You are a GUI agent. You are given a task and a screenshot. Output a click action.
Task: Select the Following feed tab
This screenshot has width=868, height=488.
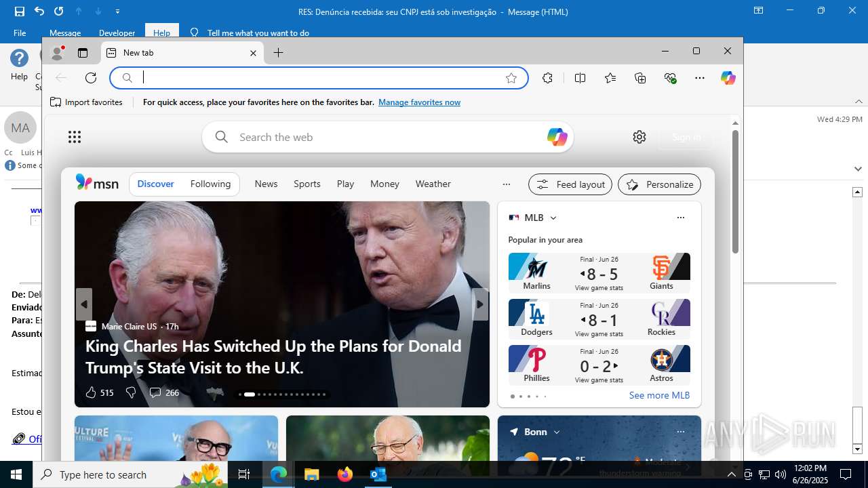click(x=210, y=184)
